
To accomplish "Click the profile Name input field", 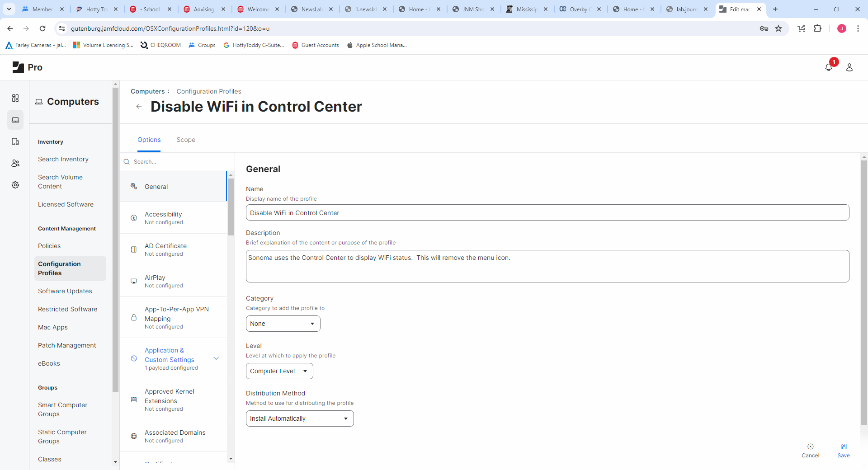I will [547, 213].
